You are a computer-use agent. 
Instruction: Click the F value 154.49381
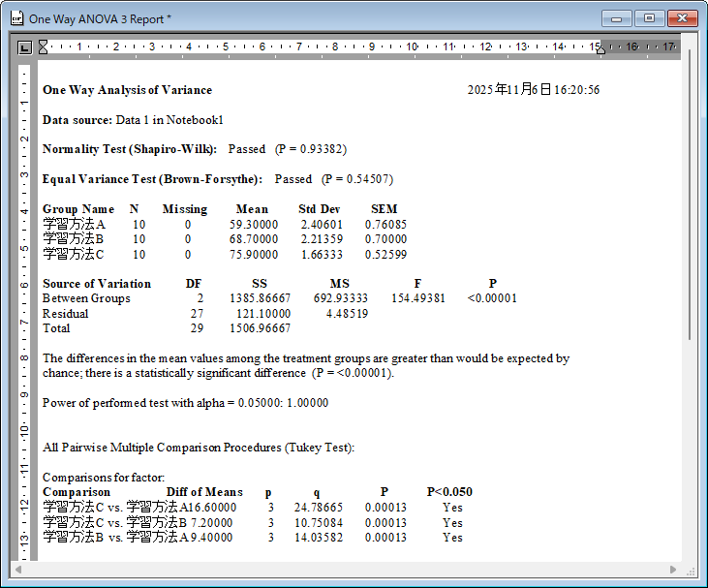[x=418, y=298]
